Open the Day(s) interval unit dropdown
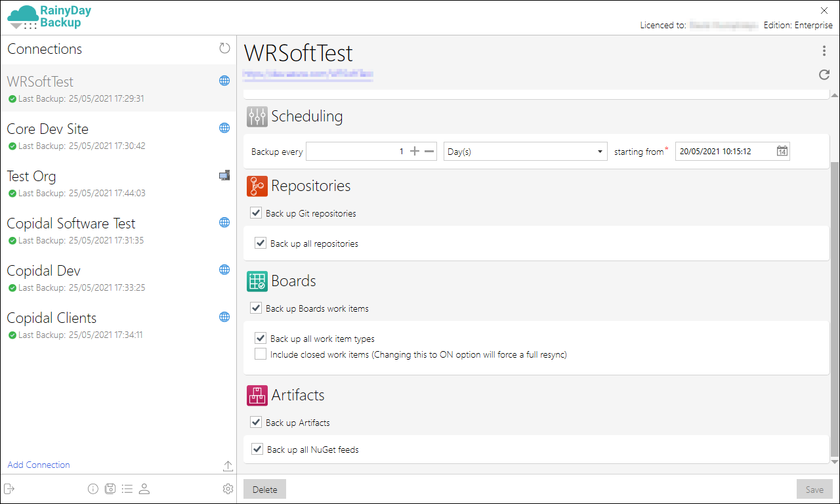Screen dimensions: 840x504 [525, 151]
